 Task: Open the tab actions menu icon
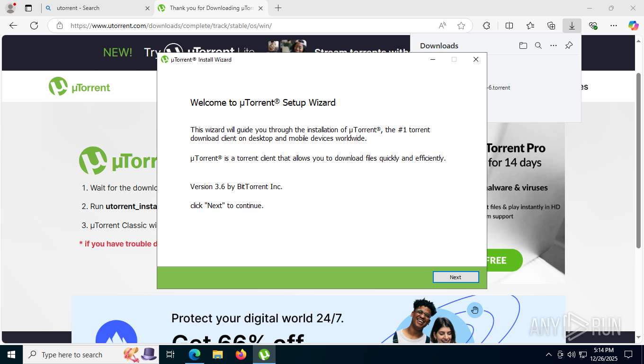(28, 8)
